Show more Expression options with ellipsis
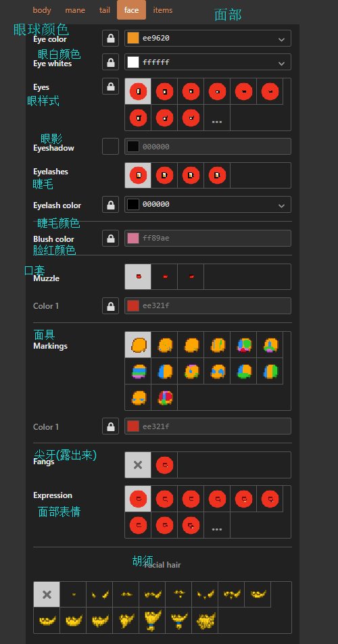This screenshot has width=338, height=644. tap(217, 525)
